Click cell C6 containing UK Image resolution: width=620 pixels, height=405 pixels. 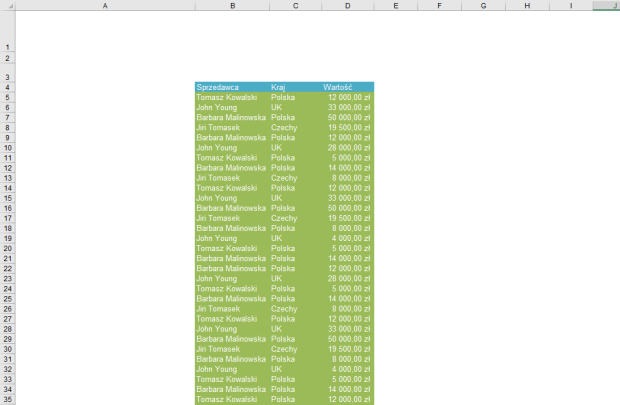[x=294, y=107]
